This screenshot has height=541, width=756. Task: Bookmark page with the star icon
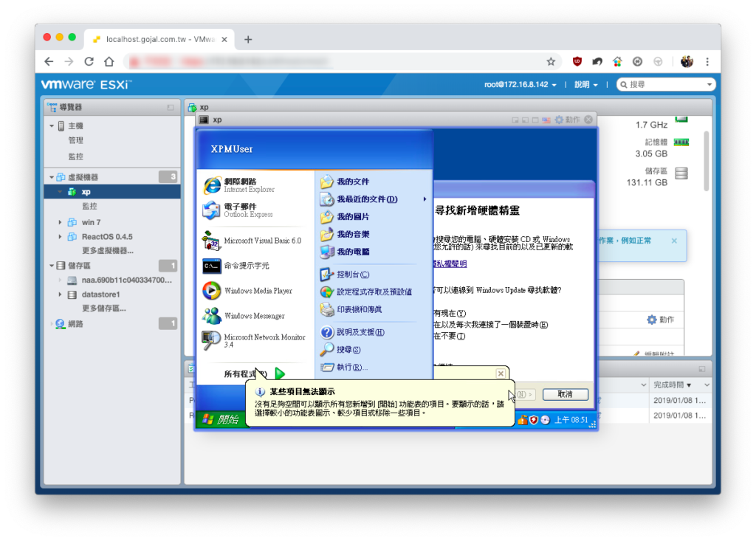click(x=551, y=61)
